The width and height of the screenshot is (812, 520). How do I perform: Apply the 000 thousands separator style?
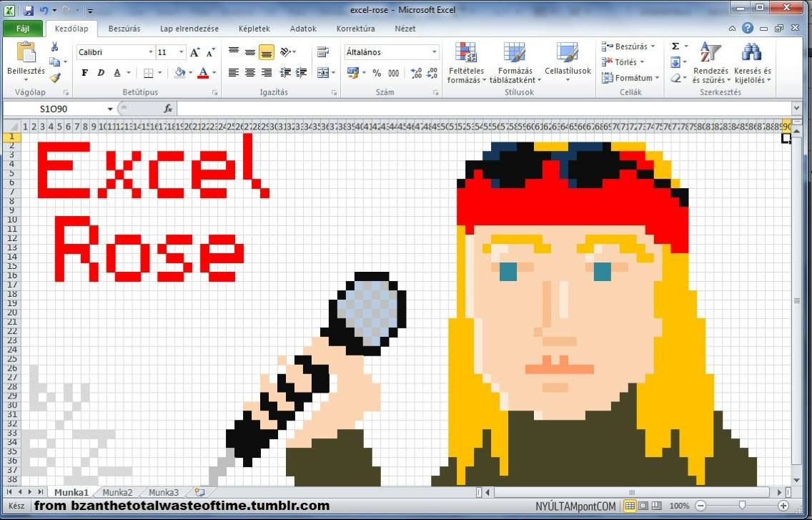[394, 73]
